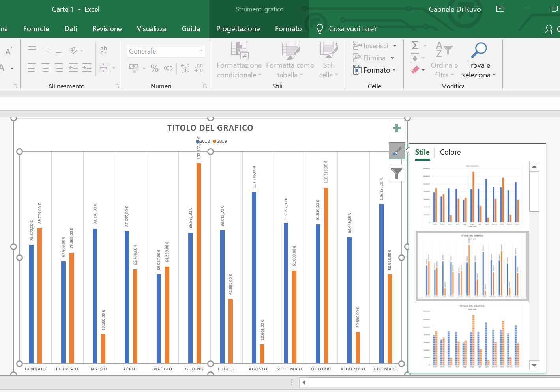Select the first chart style thumbnail
560x392 pixels.
click(472, 196)
